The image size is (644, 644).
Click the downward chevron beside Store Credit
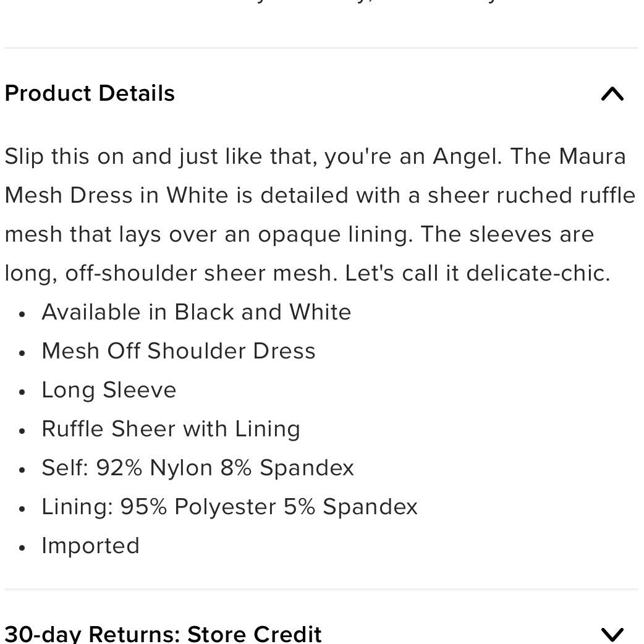click(612, 633)
